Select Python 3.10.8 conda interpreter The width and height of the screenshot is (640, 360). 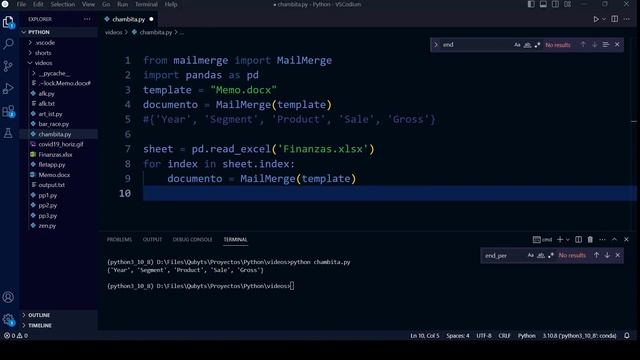[x=579, y=336]
